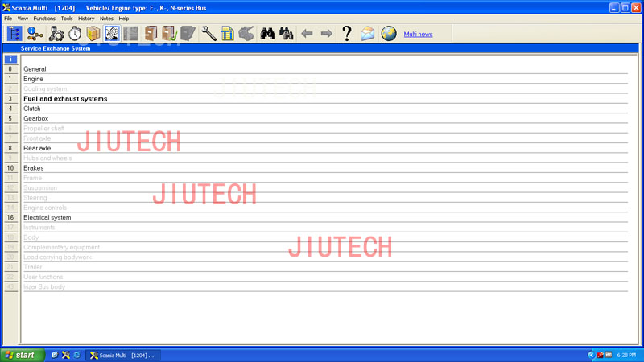This screenshot has width=644, height=362.
Task: Select the General row
Action: pos(325,69)
